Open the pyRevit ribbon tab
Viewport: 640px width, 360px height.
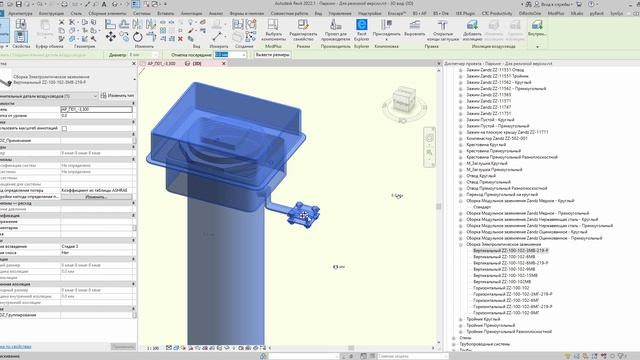(596, 13)
